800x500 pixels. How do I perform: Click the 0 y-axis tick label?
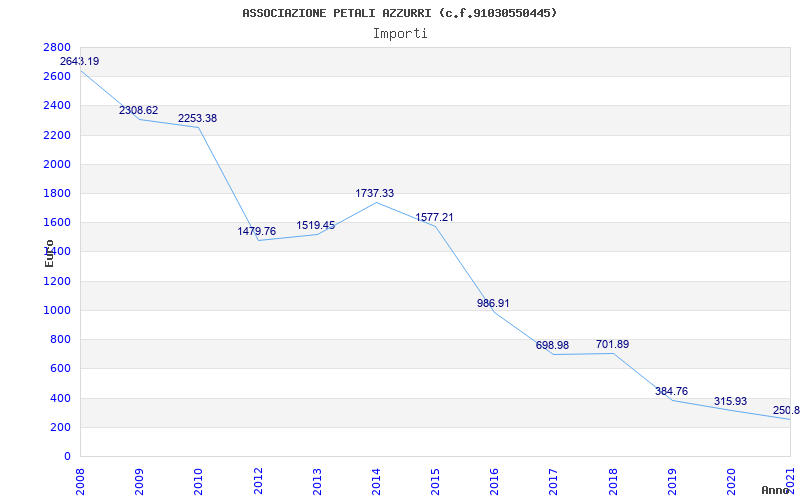(x=67, y=456)
